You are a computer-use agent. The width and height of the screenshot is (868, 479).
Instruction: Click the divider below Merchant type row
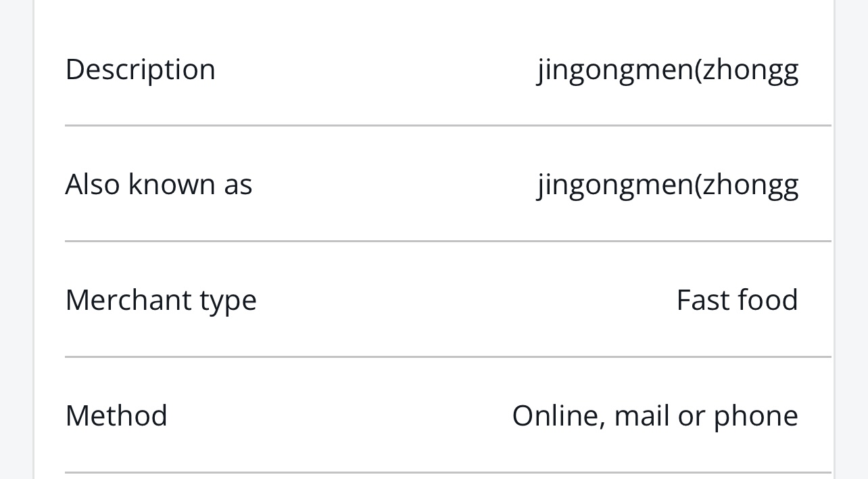448,357
